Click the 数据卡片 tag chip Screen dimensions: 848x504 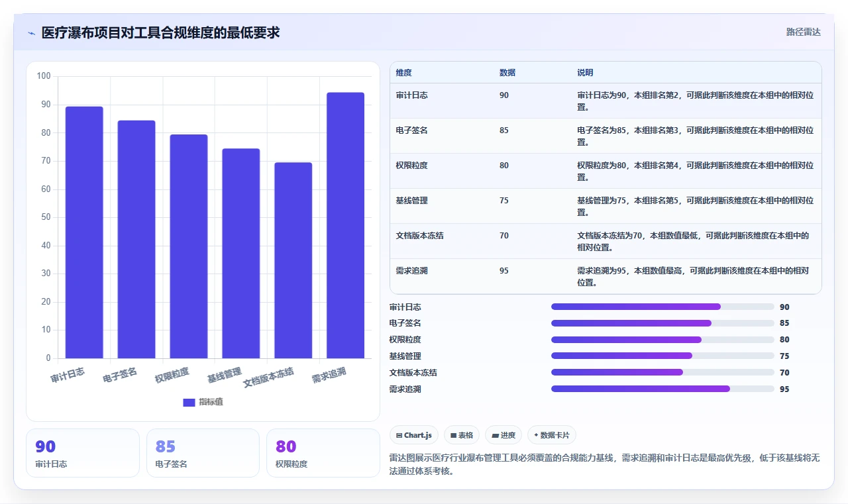[552, 435]
